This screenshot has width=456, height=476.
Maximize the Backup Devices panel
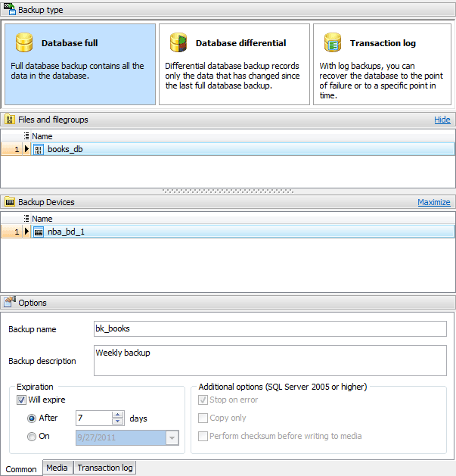(x=433, y=202)
